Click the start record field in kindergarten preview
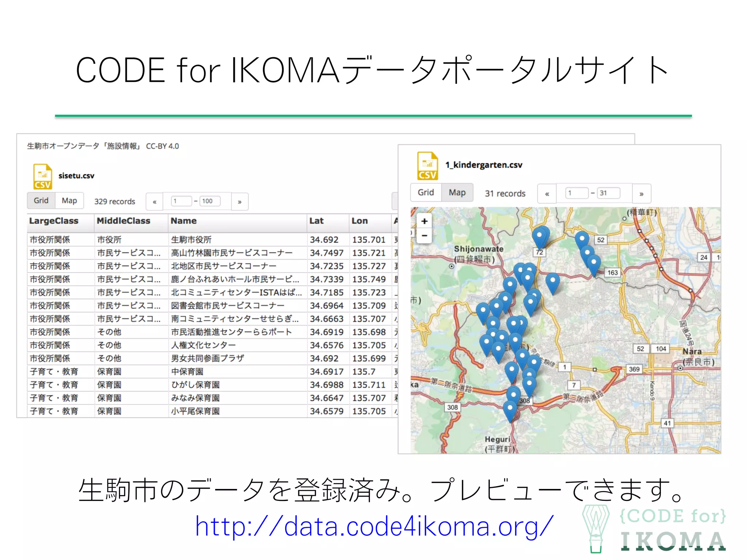 pyautogui.click(x=576, y=193)
